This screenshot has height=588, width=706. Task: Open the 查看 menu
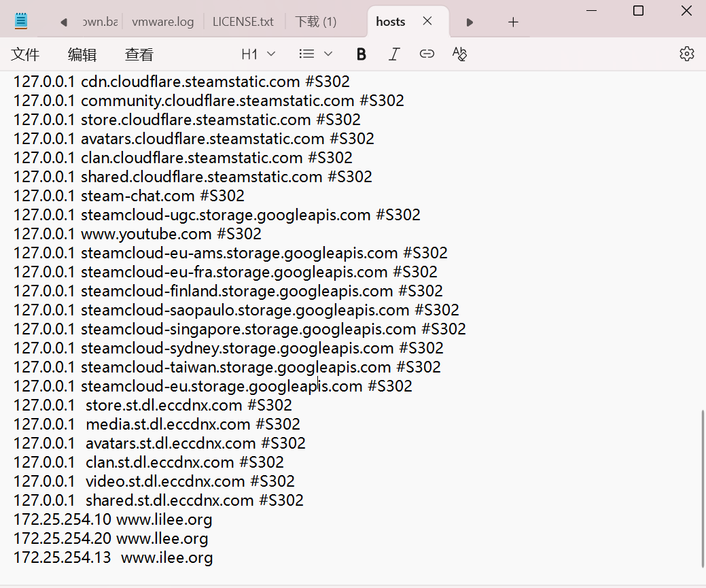coord(139,54)
